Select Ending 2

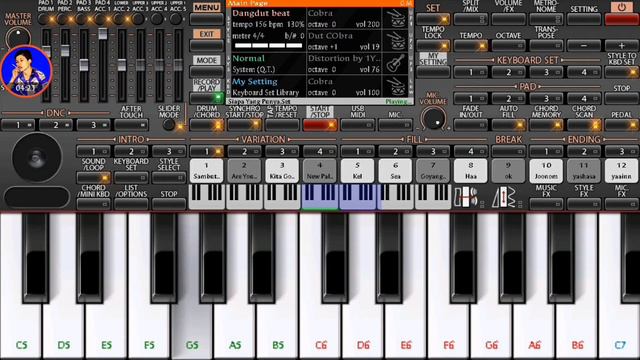click(x=584, y=151)
